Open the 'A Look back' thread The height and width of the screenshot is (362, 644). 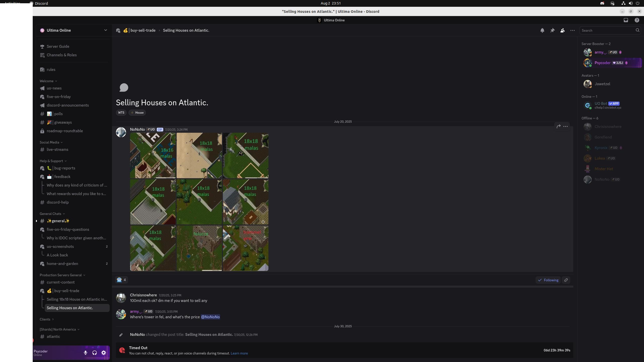click(77, 255)
